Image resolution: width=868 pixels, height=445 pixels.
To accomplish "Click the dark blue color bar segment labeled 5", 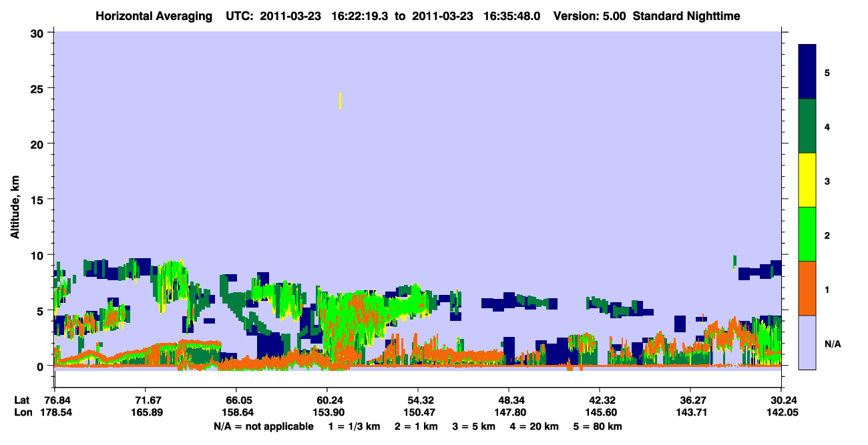I will pyautogui.click(x=807, y=72).
